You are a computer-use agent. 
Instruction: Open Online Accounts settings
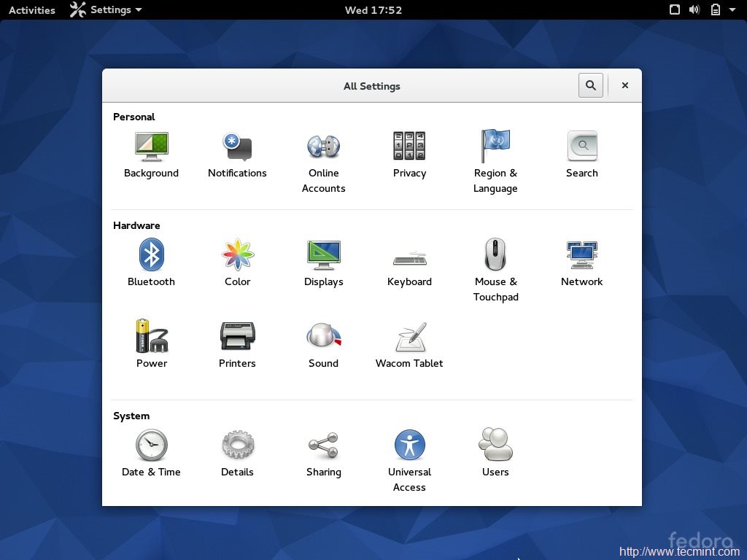pyautogui.click(x=323, y=146)
